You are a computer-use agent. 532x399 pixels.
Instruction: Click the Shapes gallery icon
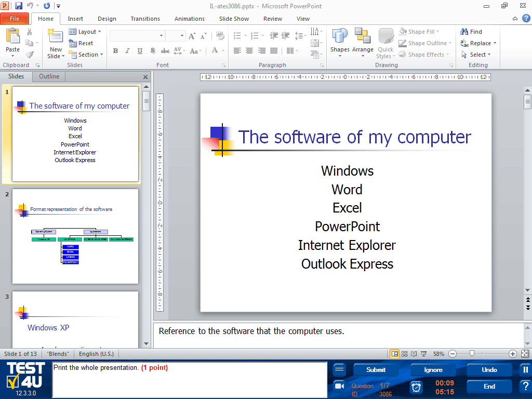click(x=340, y=36)
